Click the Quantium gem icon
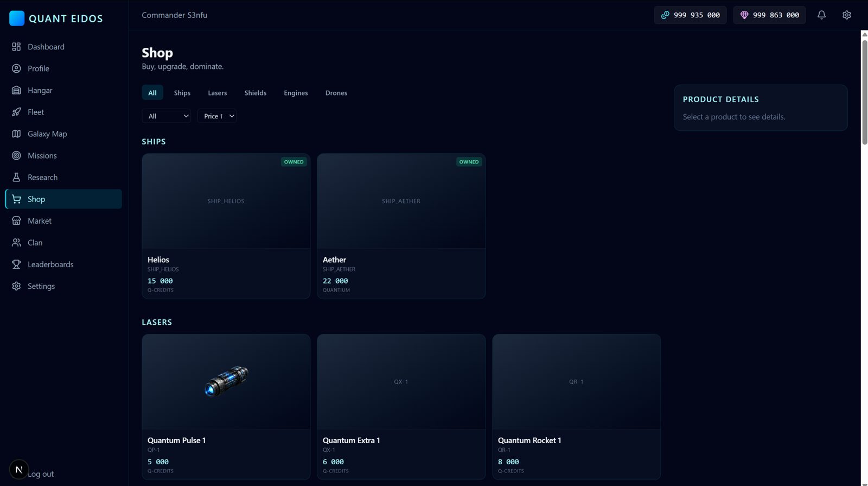This screenshot has width=868, height=486. (x=744, y=15)
